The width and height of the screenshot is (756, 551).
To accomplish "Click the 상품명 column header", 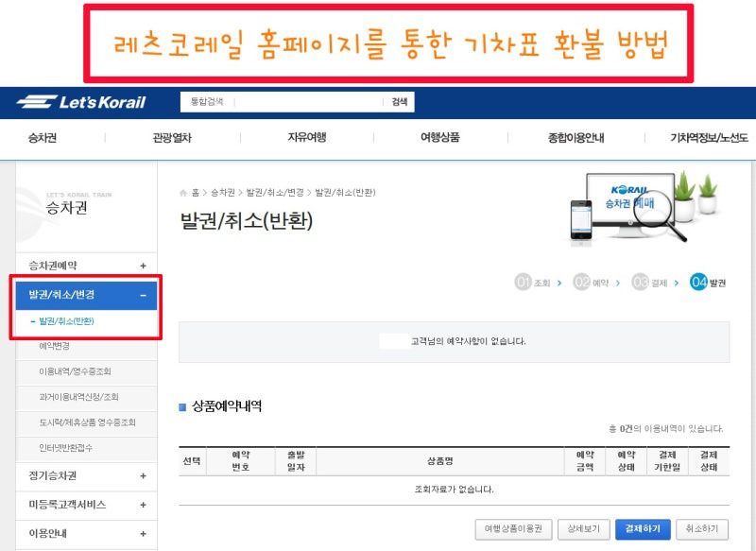I will tap(439, 461).
